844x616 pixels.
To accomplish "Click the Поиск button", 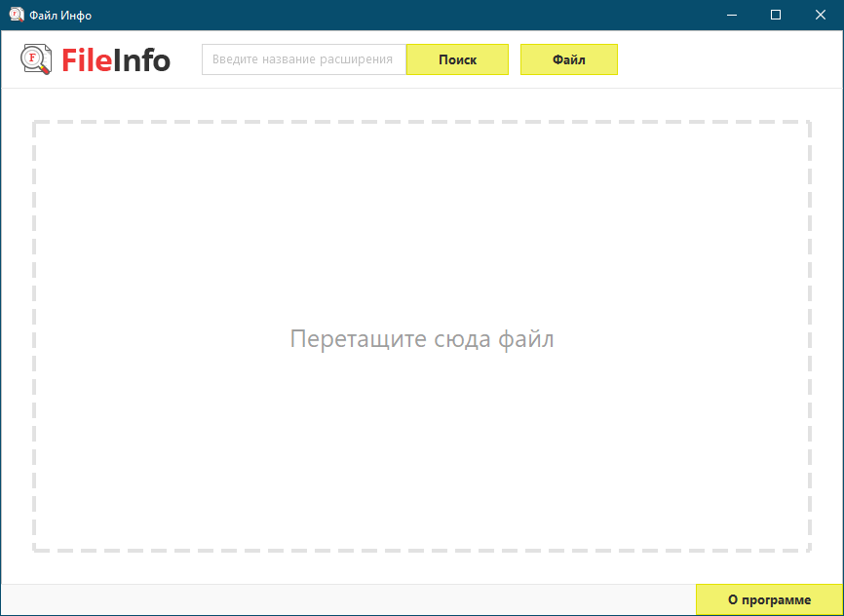I will click(x=457, y=59).
